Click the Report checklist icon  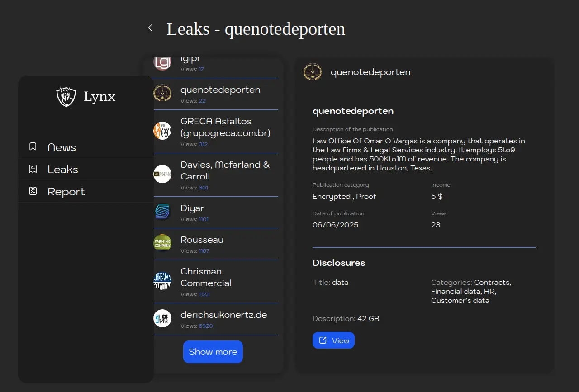(33, 191)
